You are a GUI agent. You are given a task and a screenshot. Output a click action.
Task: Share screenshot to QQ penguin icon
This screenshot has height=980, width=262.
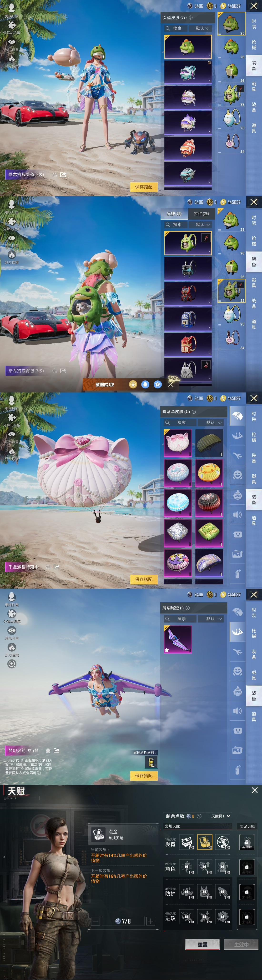(145, 384)
